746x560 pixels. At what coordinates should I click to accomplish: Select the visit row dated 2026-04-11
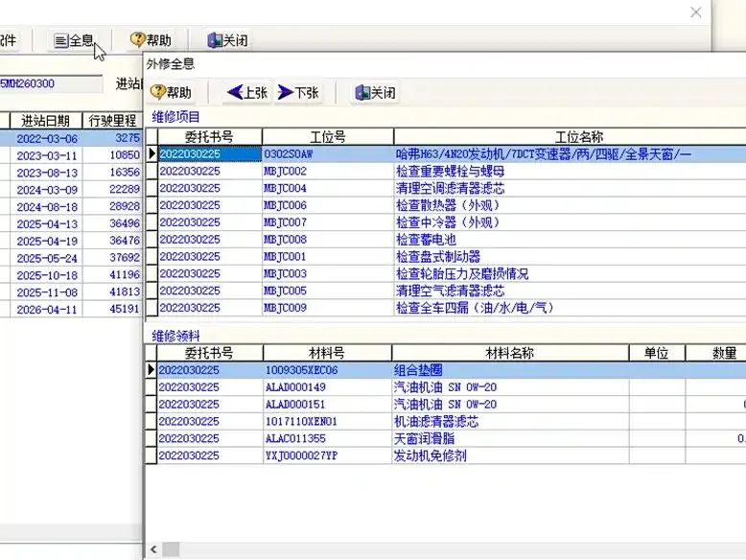pos(71,310)
